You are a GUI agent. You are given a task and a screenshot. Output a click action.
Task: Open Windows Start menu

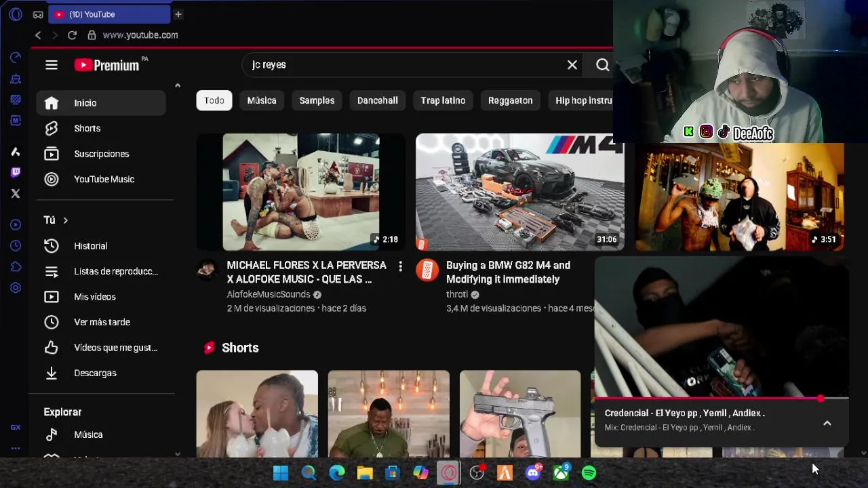(x=280, y=473)
